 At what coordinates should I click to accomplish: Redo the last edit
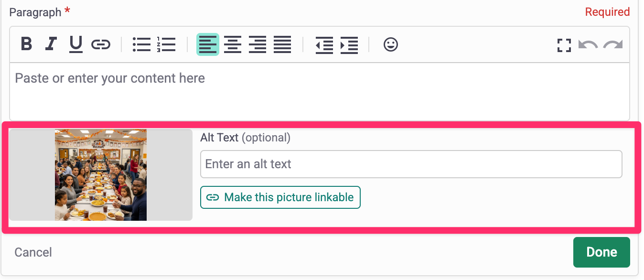pos(612,45)
